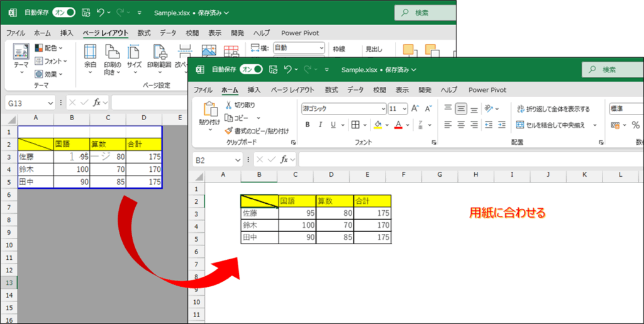Open ホーム tab in back window
644x324 pixels.
coord(42,33)
